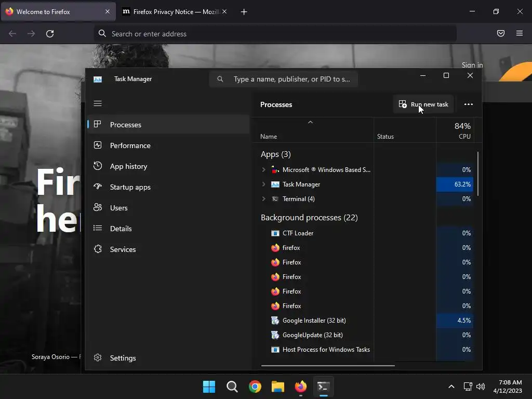Screen dimensions: 532x399
Task: Show hidden system tray icons
Action: (x=451, y=387)
